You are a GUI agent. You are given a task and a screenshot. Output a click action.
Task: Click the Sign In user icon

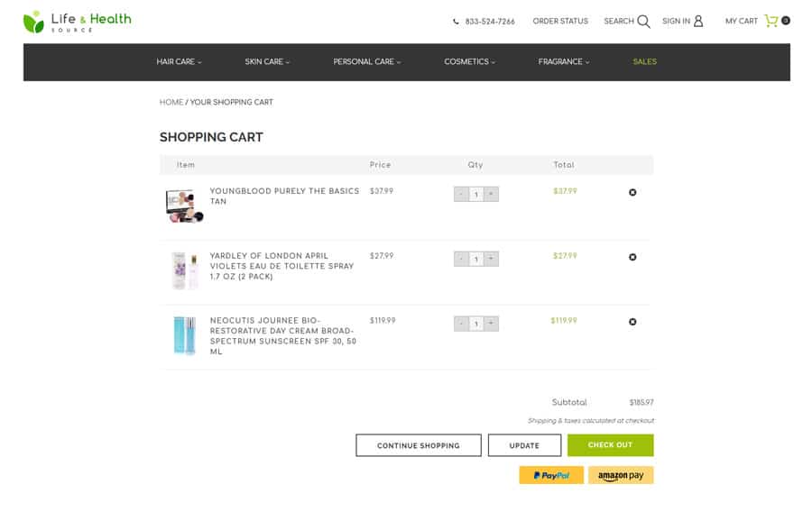(x=697, y=22)
